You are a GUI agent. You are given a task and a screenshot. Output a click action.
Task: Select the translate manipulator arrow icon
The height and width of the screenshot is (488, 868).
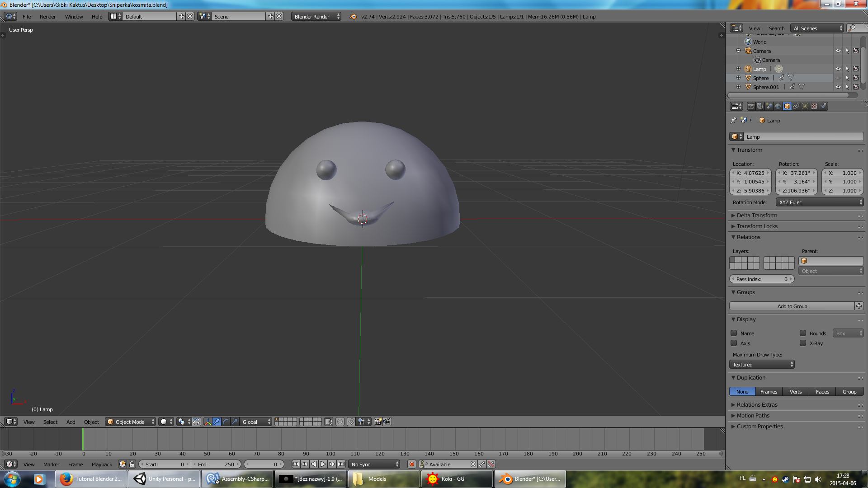tap(217, 422)
